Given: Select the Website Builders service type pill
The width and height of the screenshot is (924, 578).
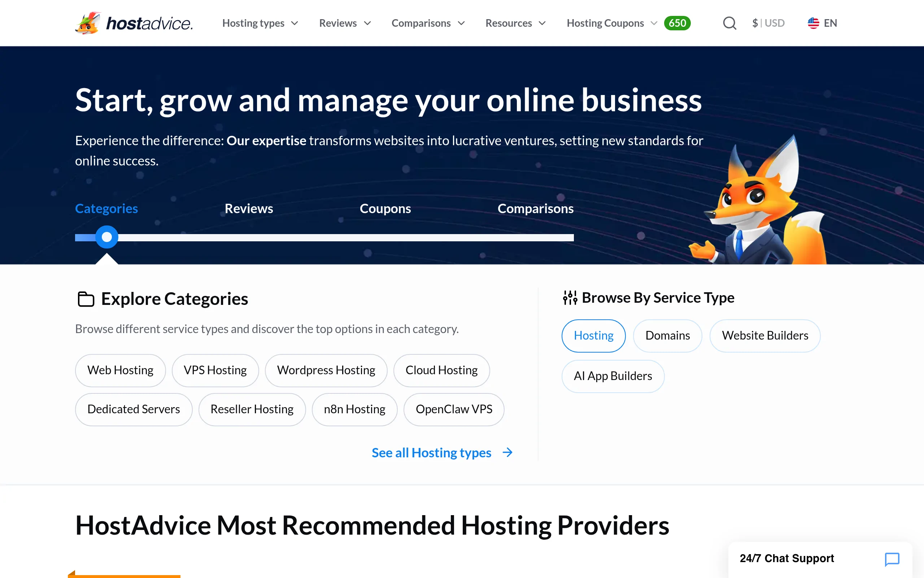Looking at the screenshot, I should pos(765,336).
